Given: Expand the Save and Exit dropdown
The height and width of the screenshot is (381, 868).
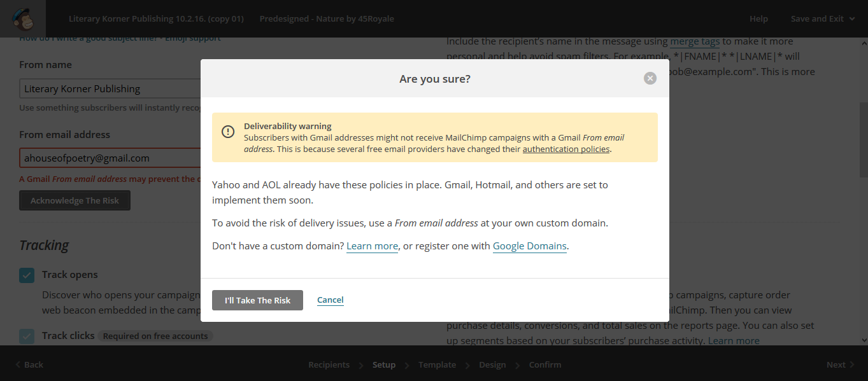Looking at the screenshot, I should coord(822,18).
